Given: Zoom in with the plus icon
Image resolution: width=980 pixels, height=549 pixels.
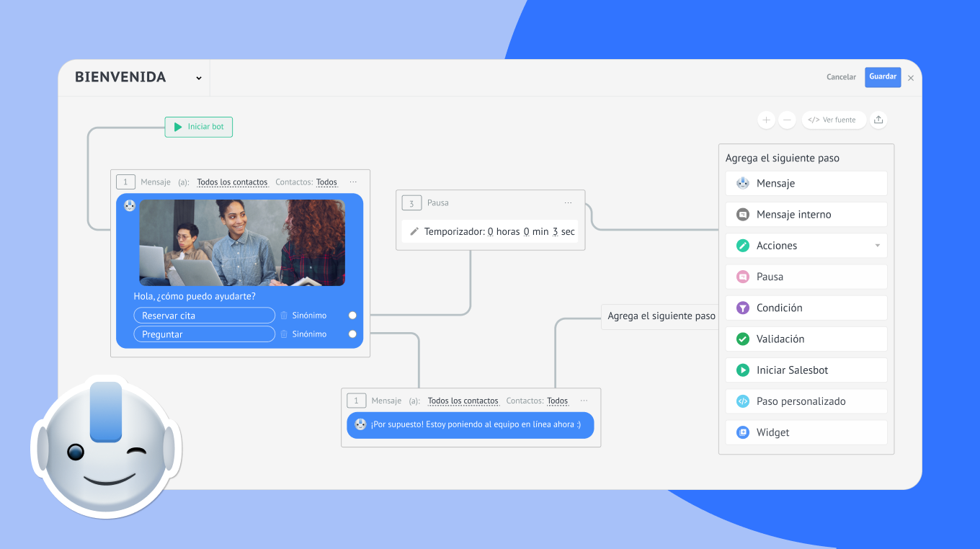Looking at the screenshot, I should point(766,120).
